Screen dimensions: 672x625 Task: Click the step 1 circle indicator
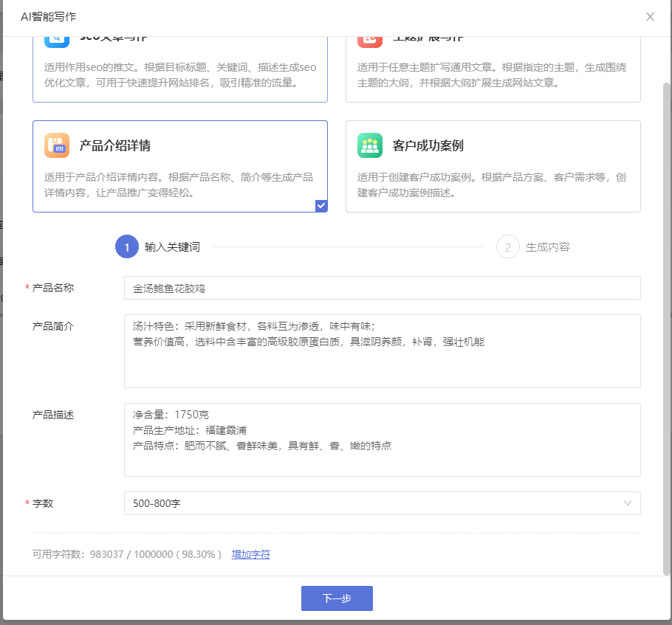pyautogui.click(x=127, y=247)
